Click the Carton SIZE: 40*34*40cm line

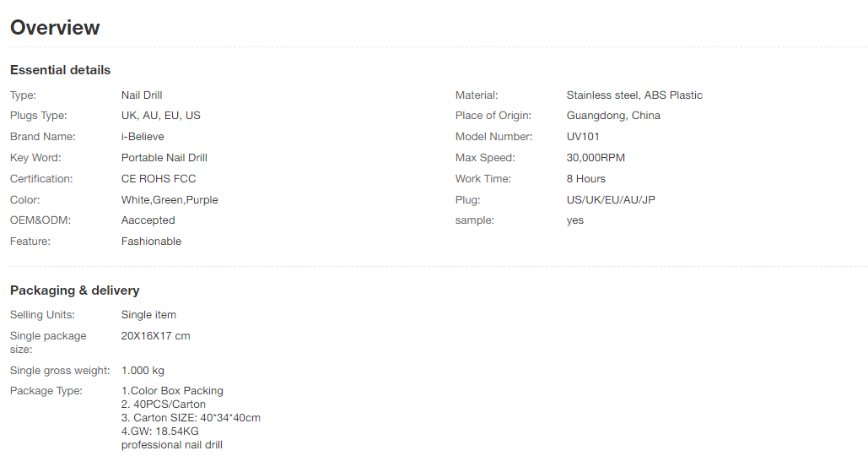coord(191,418)
